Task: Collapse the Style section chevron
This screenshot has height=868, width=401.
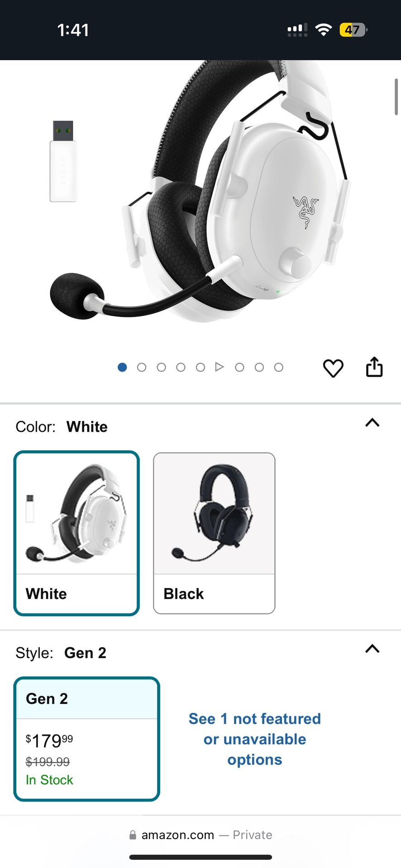Action: click(x=372, y=649)
